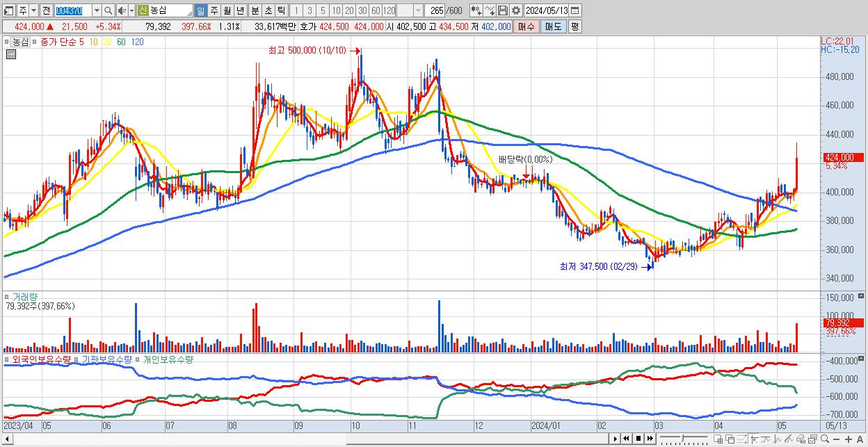This screenshot has height=447, width=868.
Task: Click the trend line drawing icon
Action: [766, 439]
